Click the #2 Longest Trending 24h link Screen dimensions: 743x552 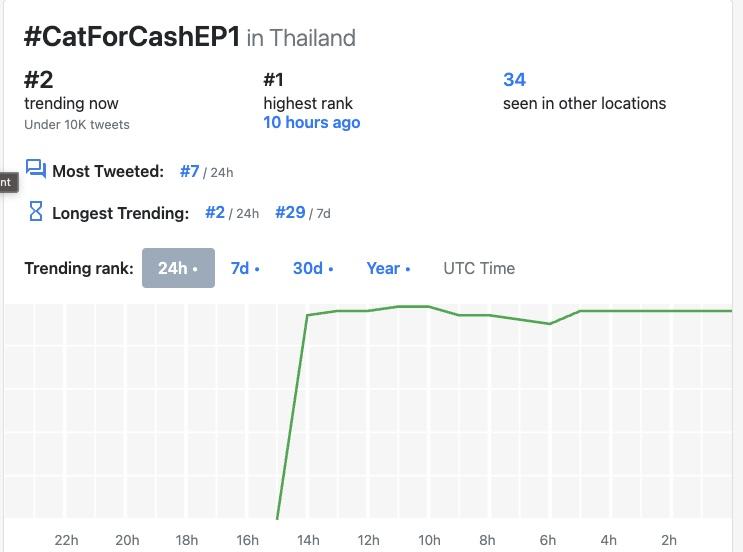click(x=215, y=213)
